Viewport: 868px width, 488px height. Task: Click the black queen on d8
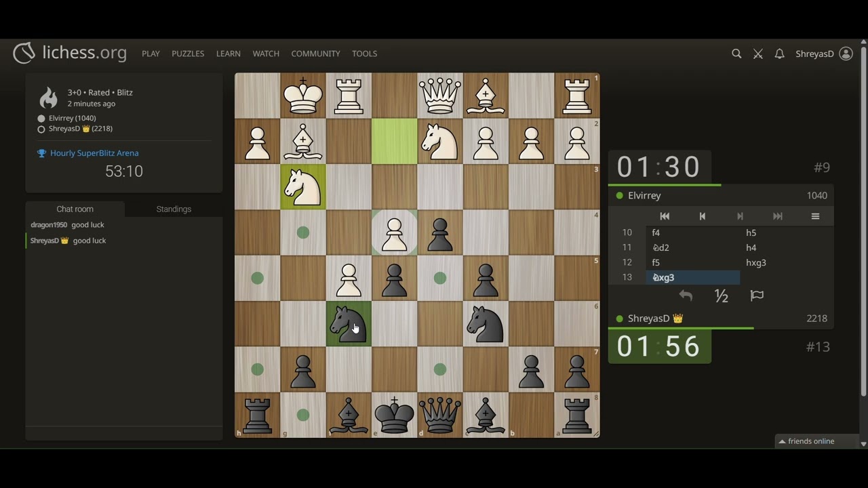(440, 415)
